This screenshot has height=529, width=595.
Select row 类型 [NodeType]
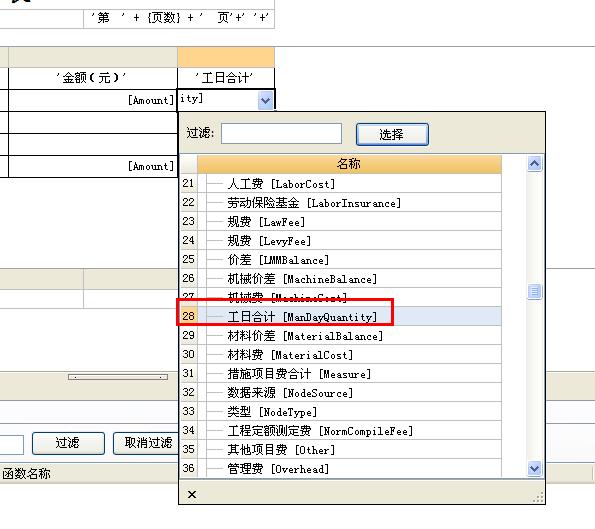349,411
